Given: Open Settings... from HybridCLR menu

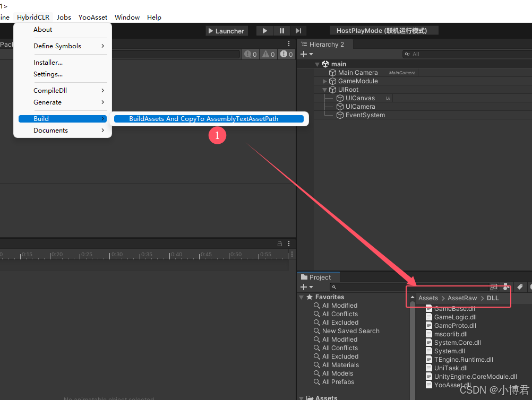Looking at the screenshot, I should (63, 74).
